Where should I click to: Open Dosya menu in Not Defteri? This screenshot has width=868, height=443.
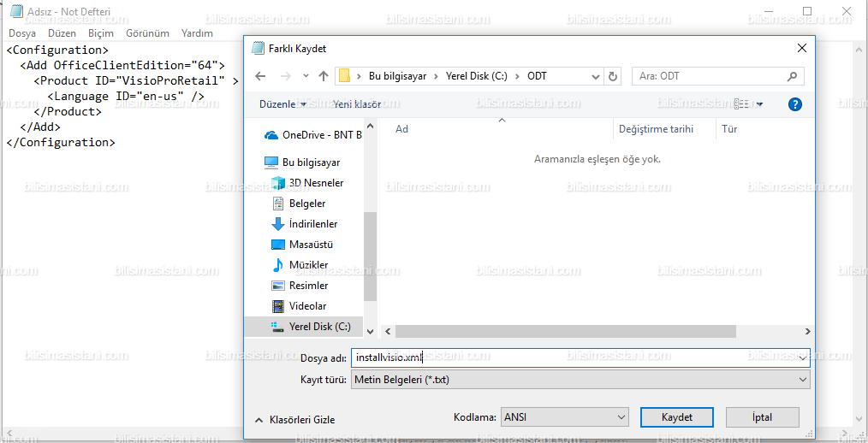(x=22, y=33)
